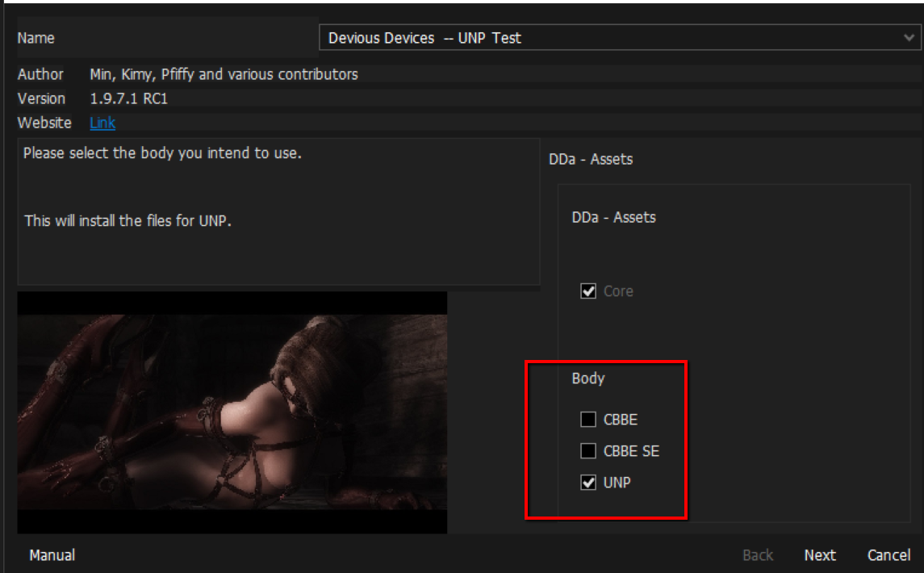
Task: Click the Body group label
Action: (x=588, y=379)
